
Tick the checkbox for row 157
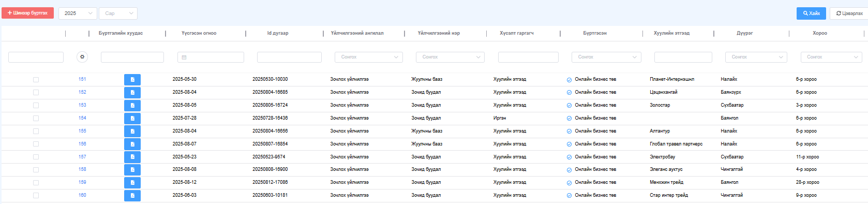tap(36, 157)
